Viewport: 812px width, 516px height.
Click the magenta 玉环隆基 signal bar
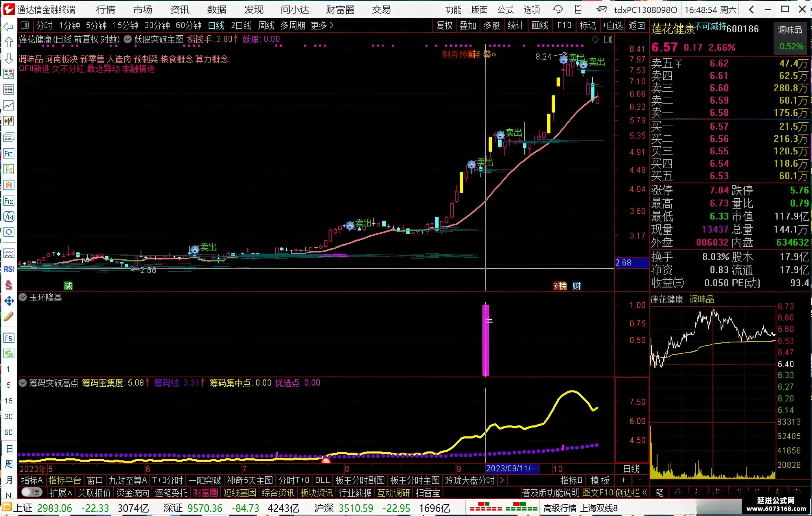[x=486, y=340]
